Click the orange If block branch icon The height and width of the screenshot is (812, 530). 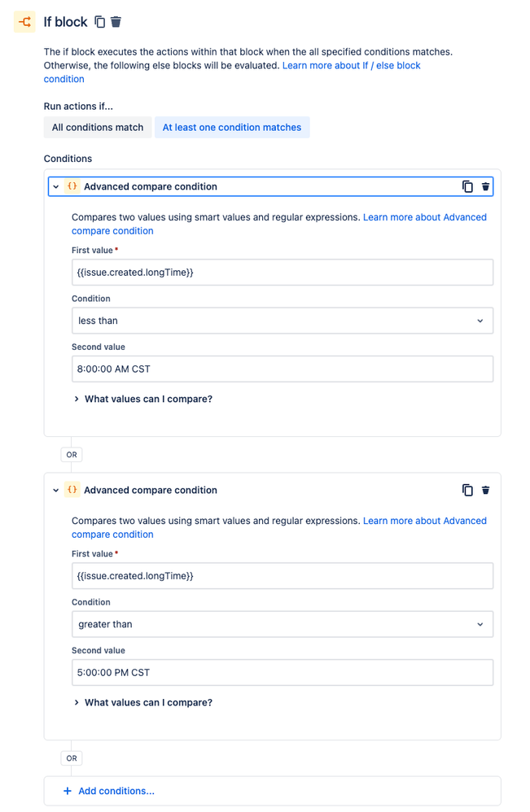point(24,22)
